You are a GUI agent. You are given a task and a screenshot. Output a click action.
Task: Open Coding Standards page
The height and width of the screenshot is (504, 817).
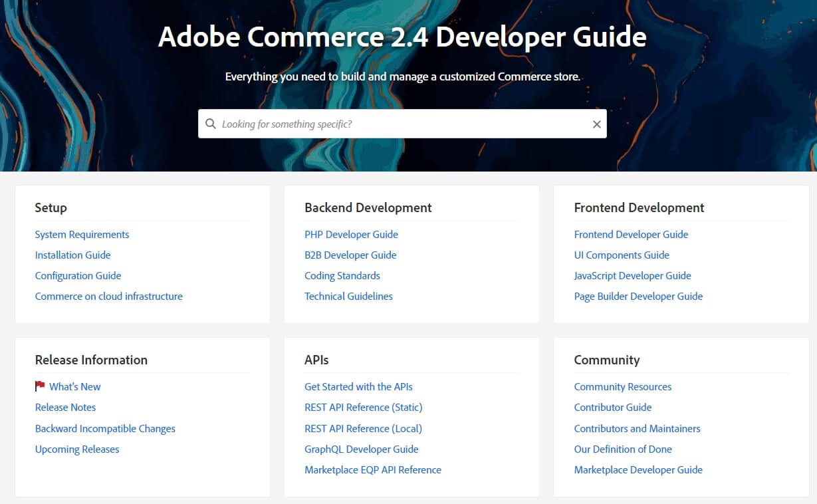[342, 275]
